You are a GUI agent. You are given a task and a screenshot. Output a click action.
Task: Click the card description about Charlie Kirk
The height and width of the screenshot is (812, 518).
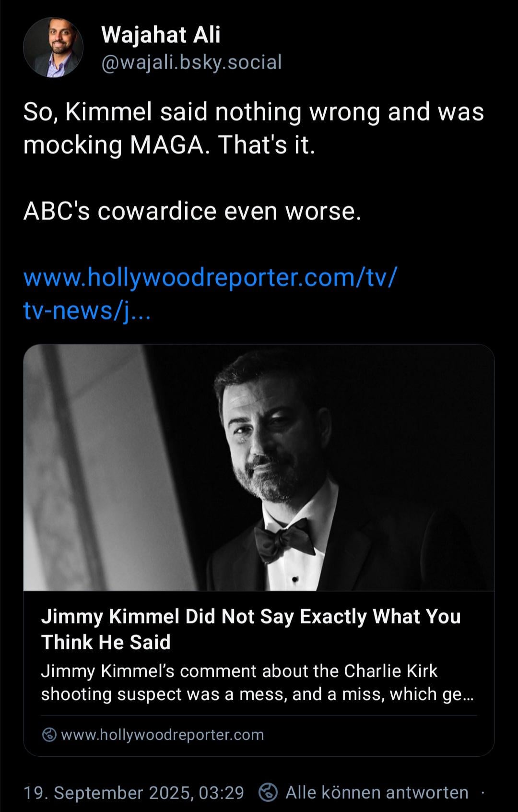tap(258, 682)
